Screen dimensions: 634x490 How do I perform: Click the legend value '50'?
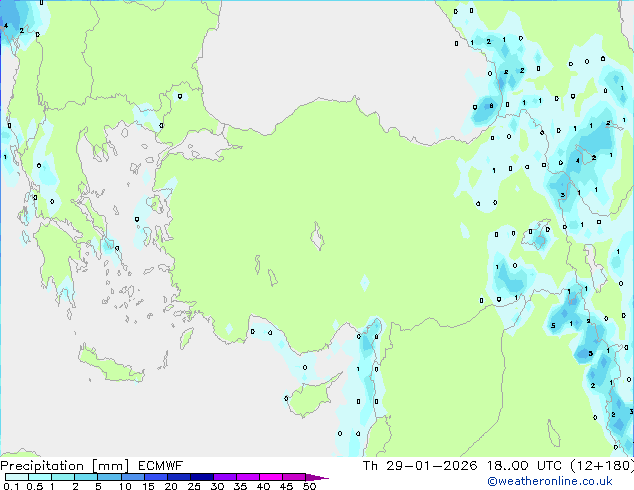pyautogui.click(x=309, y=486)
